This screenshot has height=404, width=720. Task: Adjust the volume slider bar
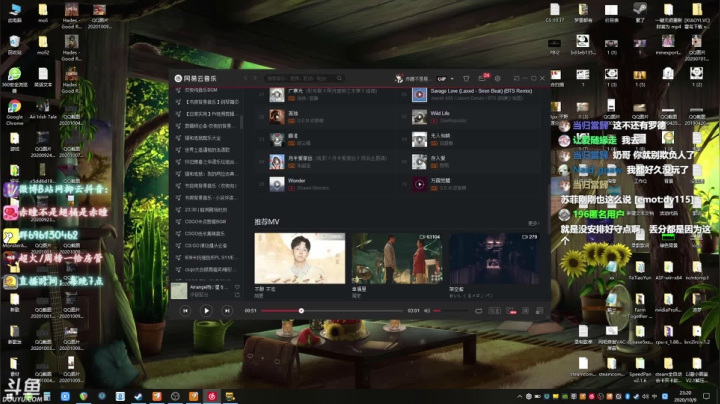[x=450, y=311]
